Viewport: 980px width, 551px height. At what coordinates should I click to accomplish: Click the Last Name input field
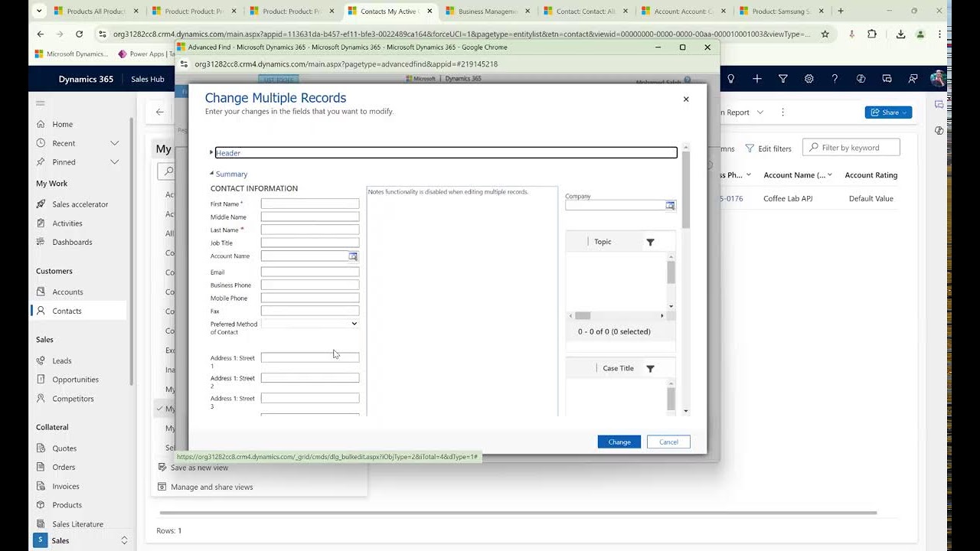(x=310, y=230)
